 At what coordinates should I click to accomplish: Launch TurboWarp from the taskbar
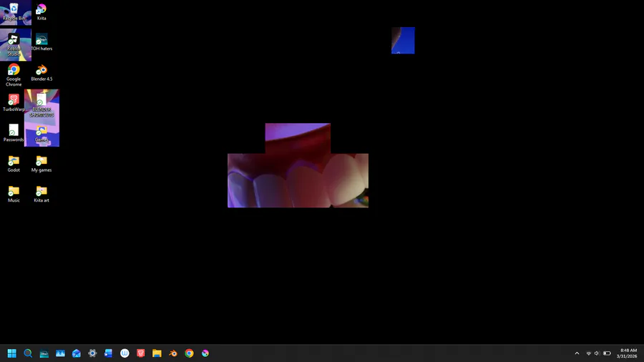(x=141, y=353)
